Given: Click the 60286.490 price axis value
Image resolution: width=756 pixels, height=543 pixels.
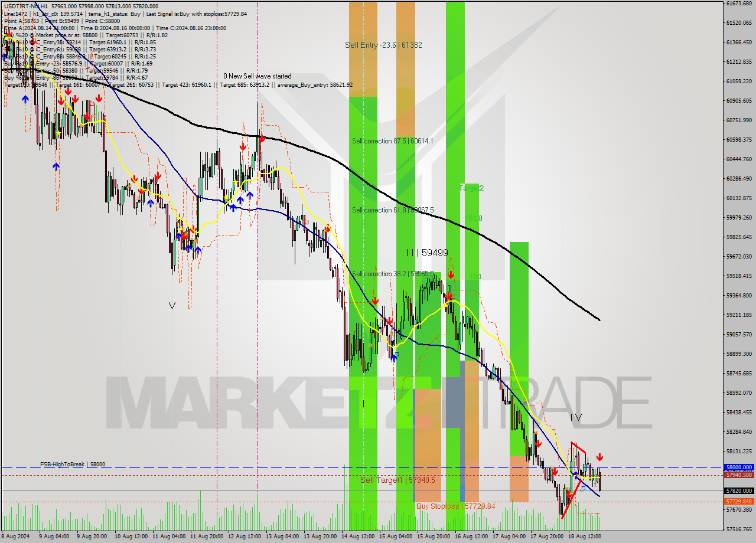Looking at the screenshot, I should pos(739,178).
